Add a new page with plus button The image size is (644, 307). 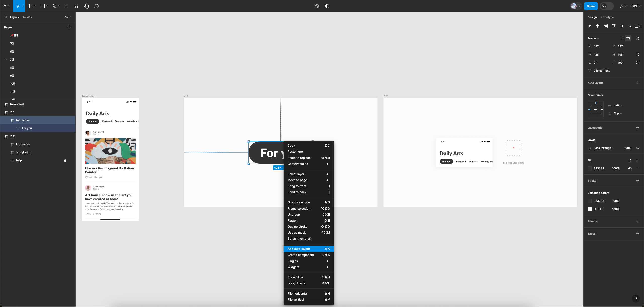[69, 27]
